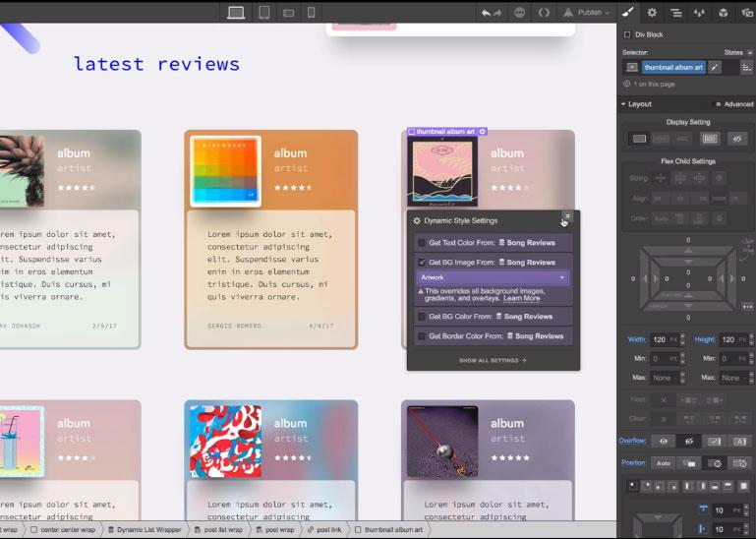This screenshot has width=756, height=539.
Task: Click the left offset 10 field
Action: point(720,529)
